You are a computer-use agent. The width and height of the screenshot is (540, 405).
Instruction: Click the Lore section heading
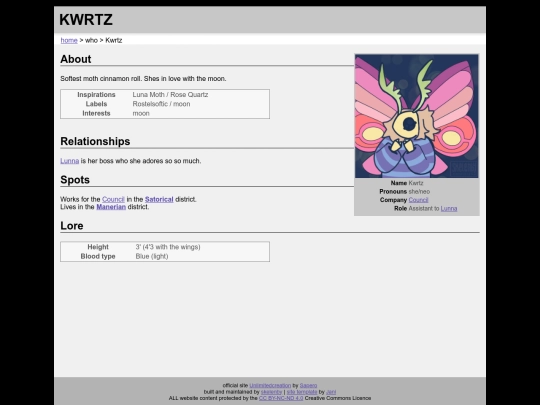pos(72,226)
